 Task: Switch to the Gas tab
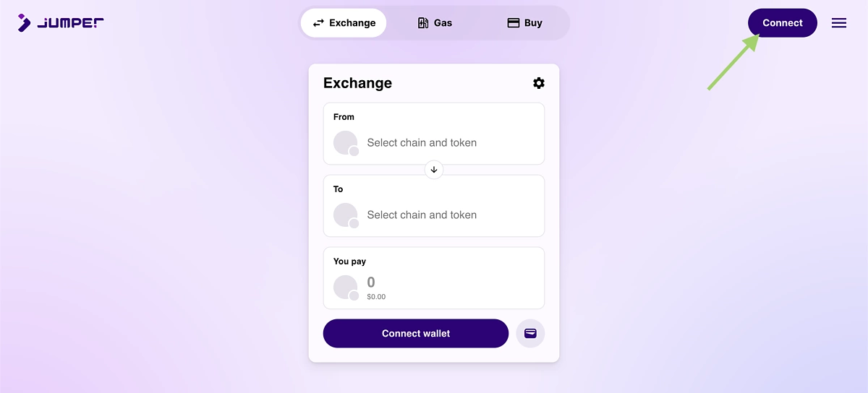click(x=435, y=23)
